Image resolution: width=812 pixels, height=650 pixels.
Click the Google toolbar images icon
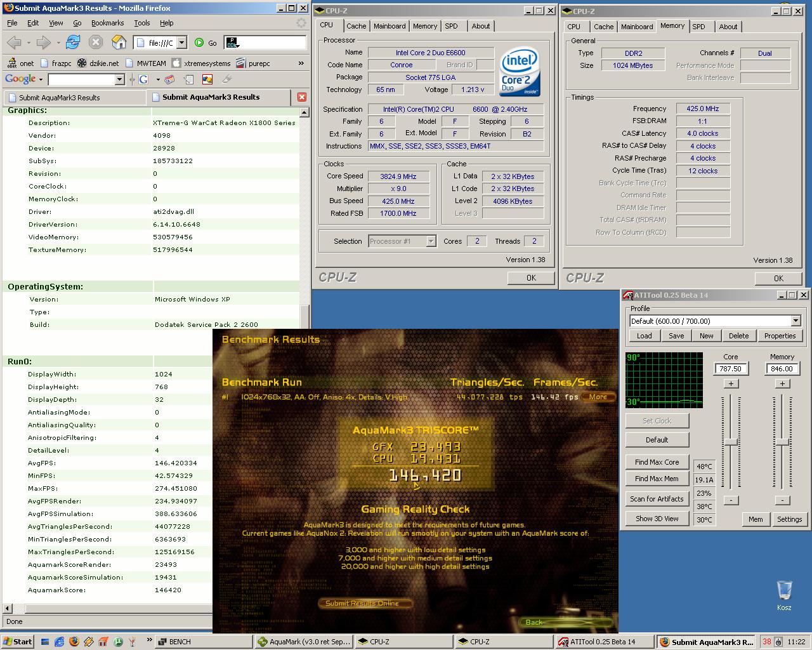pyautogui.click(x=207, y=79)
